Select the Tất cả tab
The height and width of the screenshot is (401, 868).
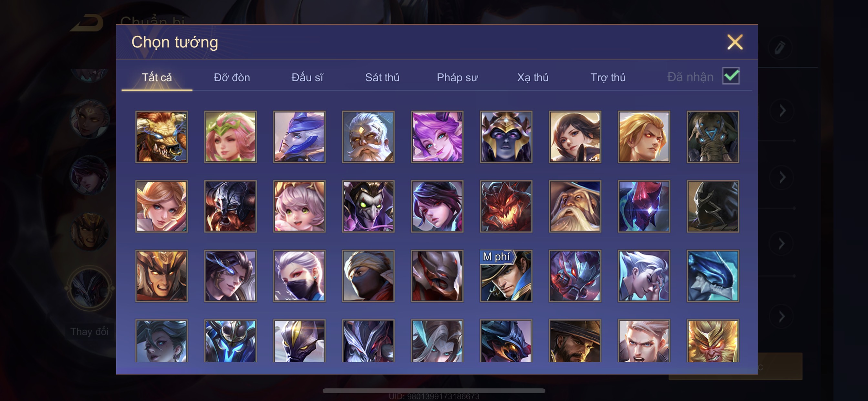tap(157, 77)
